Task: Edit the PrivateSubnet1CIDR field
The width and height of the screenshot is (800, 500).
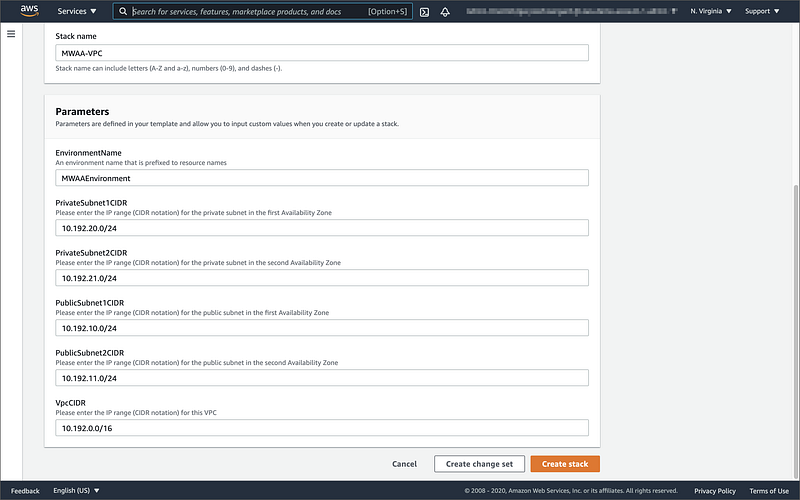Action: (322, 228)
